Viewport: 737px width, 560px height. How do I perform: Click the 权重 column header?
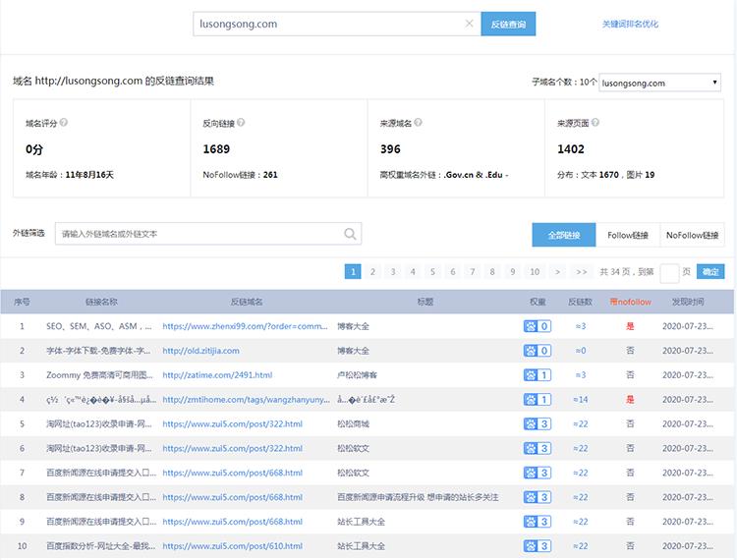click(x=538, y=302)
